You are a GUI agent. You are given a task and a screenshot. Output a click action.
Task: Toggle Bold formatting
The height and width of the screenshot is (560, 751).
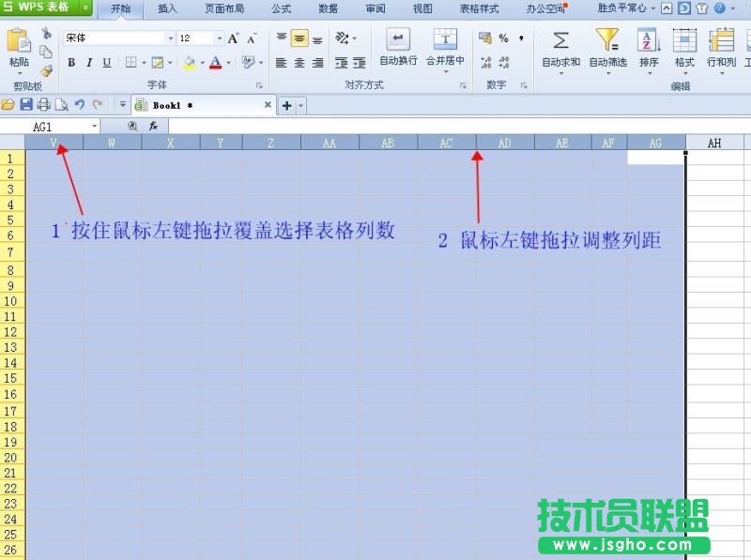pyautogui.click(x=71, y=63)
